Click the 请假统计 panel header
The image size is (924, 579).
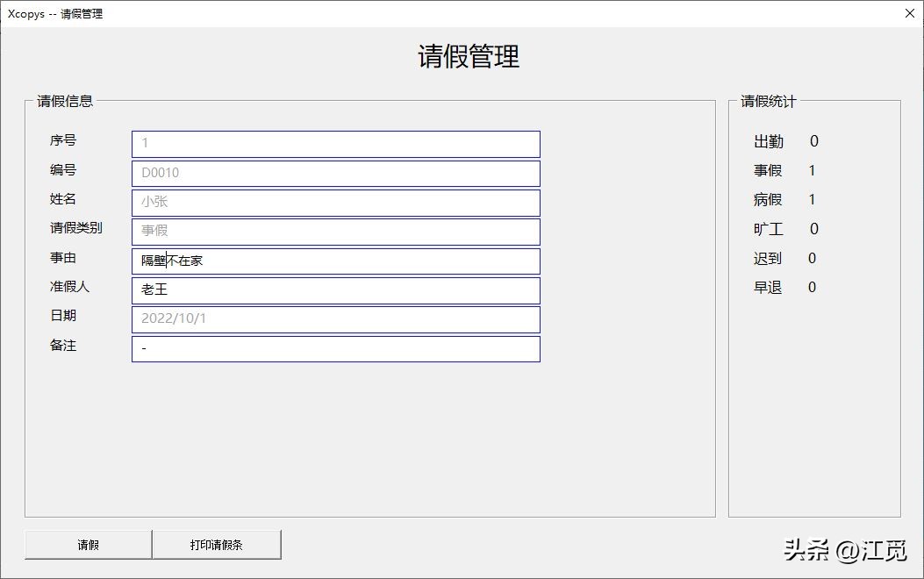[768, 101]
